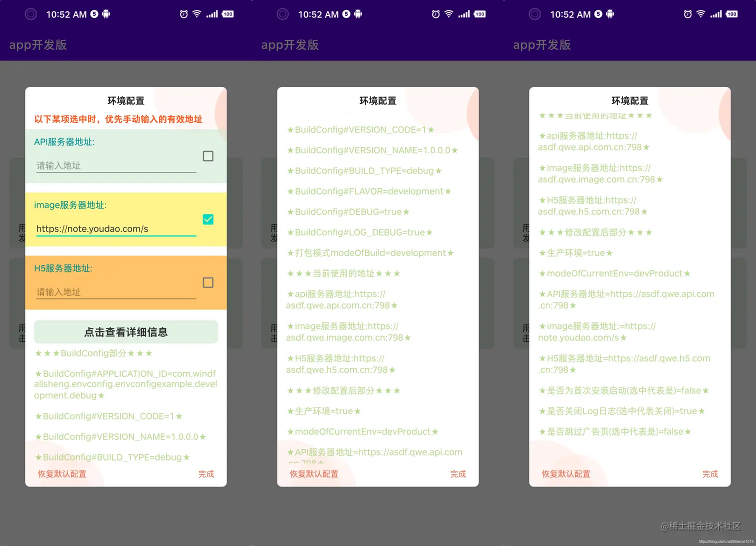Tap the Android robot icon in the status bar
Viewport: 756px width, 546px height.
point(105,14)
